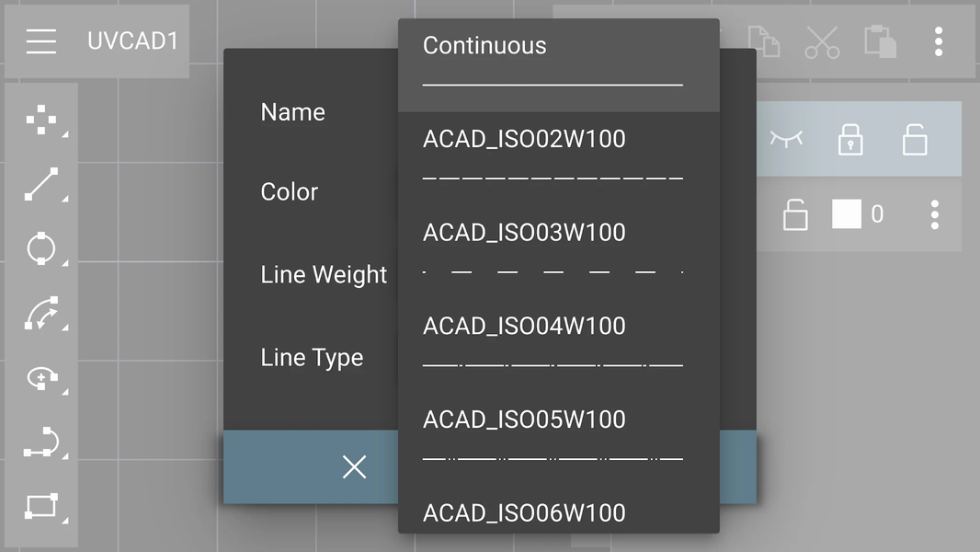980x552 pixels.
Task: Select the arc drawing tool
Action: tap(41, 313)
